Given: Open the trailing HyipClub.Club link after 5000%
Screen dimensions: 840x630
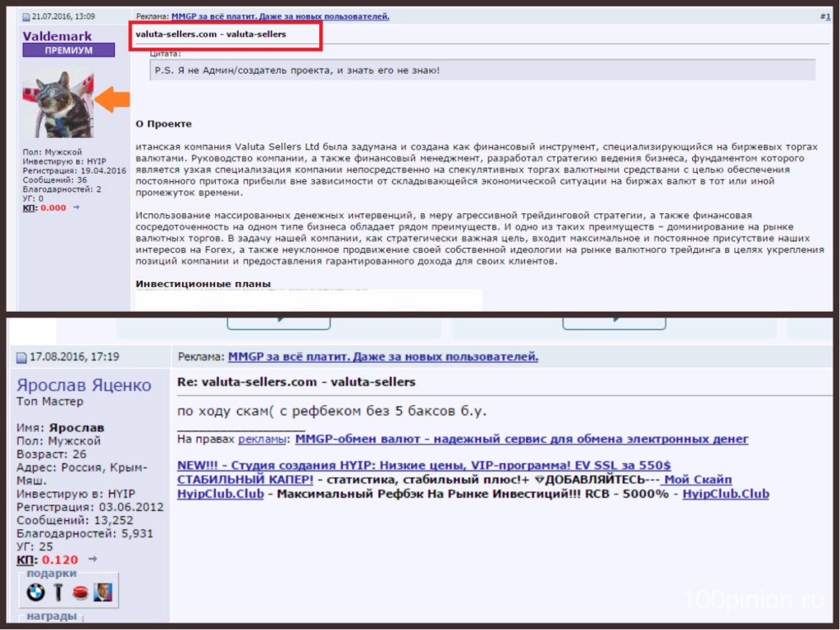Looking at the screenshot, I should (x=725, y=494).
